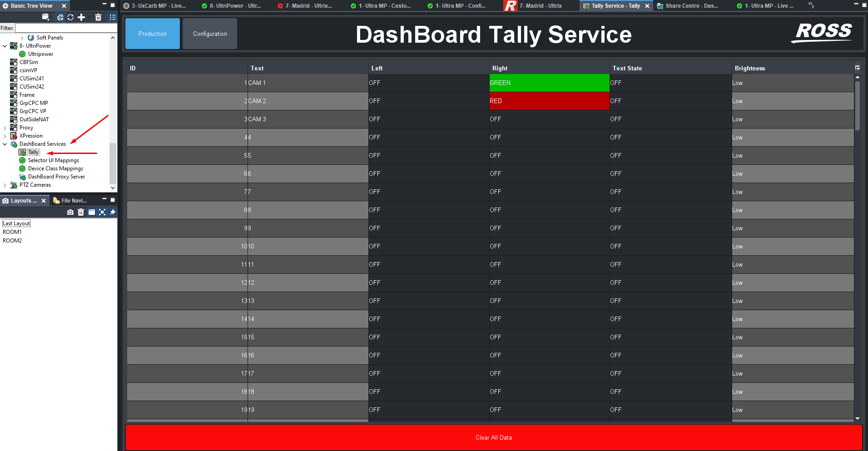The image size is (868, 451).
Task: Expand the XPression tree node
Action: pyautogui.click(x=5, y=136)
